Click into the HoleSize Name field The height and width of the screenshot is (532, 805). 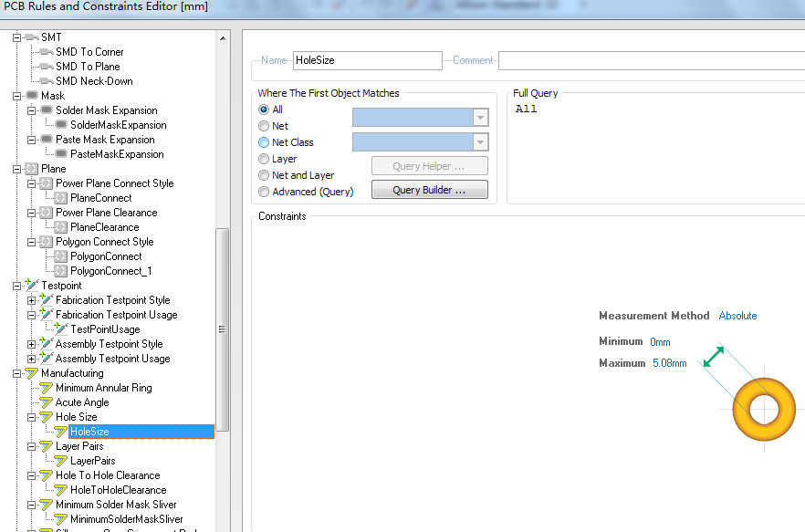[x=367, y=60]
